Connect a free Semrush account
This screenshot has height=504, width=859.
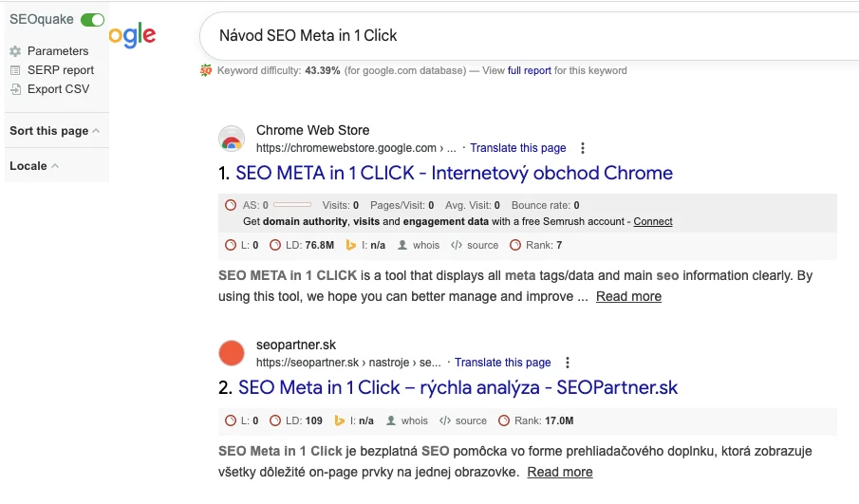point(653,221)
